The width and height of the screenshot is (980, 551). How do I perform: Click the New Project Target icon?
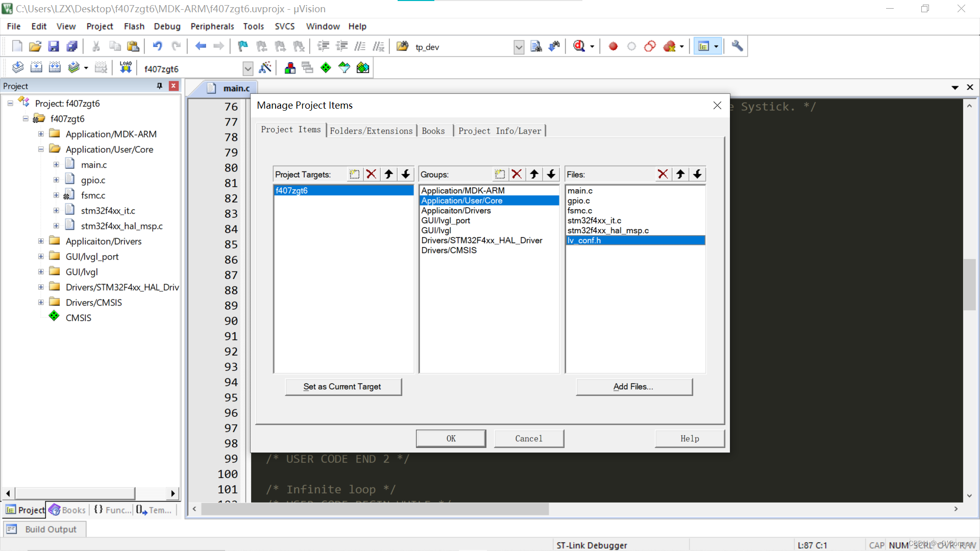pyautogui.click(x=354, y=174)
